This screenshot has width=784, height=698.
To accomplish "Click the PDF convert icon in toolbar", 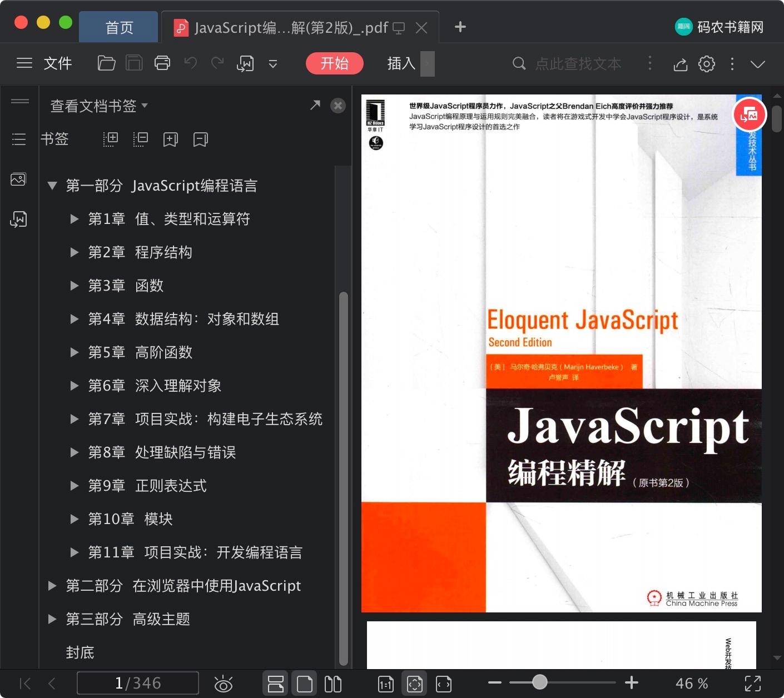I will pyautogui.click(x=245, y=64).
